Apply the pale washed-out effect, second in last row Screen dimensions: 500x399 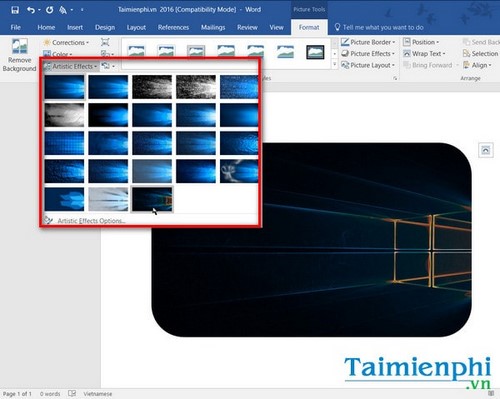click(108, 199)
